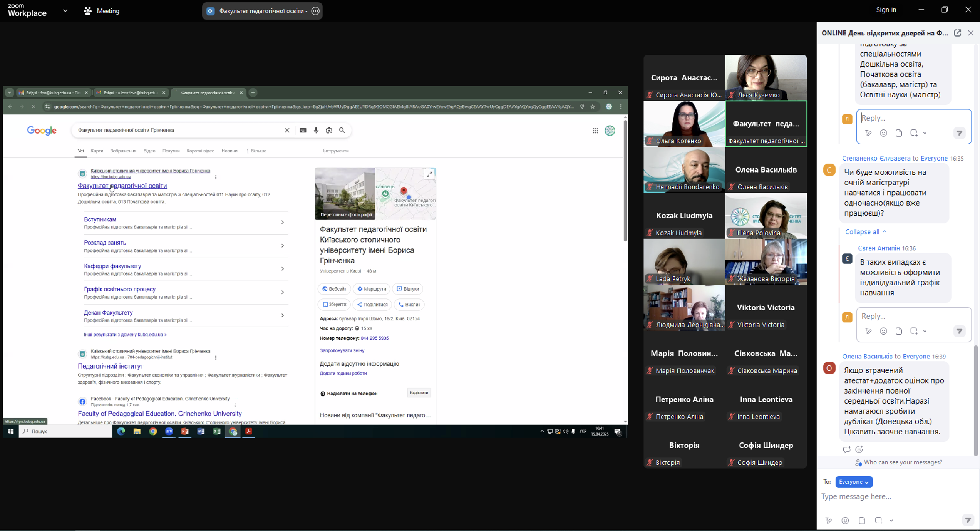Click chat panel vertical scrollbar
The height and width of the screenshot is (531, 980).
pos(976,400)
